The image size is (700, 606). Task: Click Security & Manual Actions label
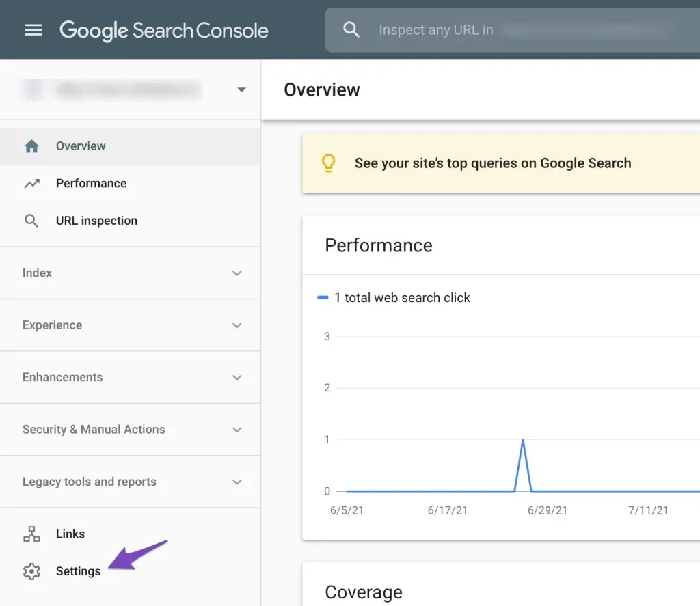pos(94,429)
